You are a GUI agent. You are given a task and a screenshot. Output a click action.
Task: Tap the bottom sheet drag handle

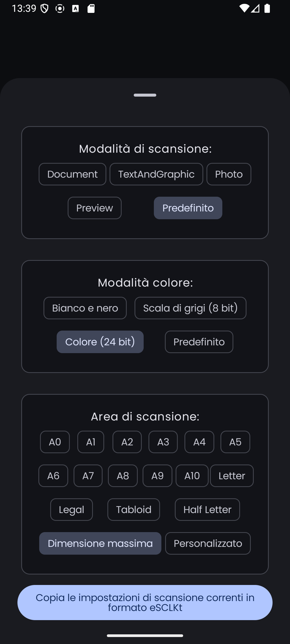pos(145,95)
